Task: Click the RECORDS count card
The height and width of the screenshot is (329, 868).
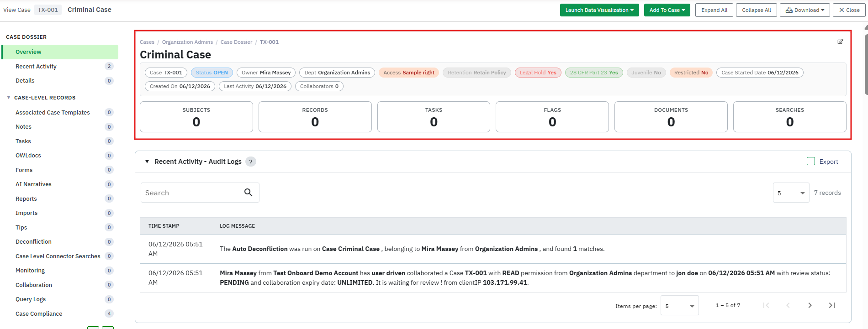Action: coord(315,117)
